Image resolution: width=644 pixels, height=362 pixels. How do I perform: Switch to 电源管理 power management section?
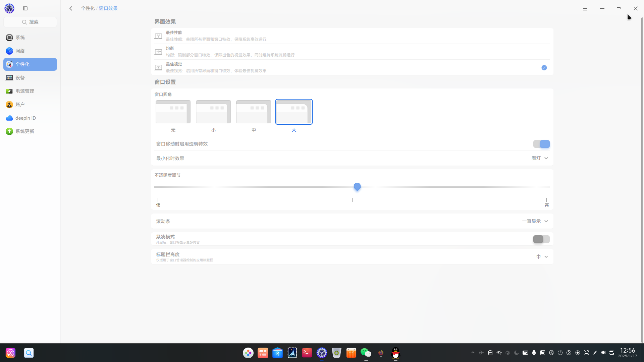25,91
